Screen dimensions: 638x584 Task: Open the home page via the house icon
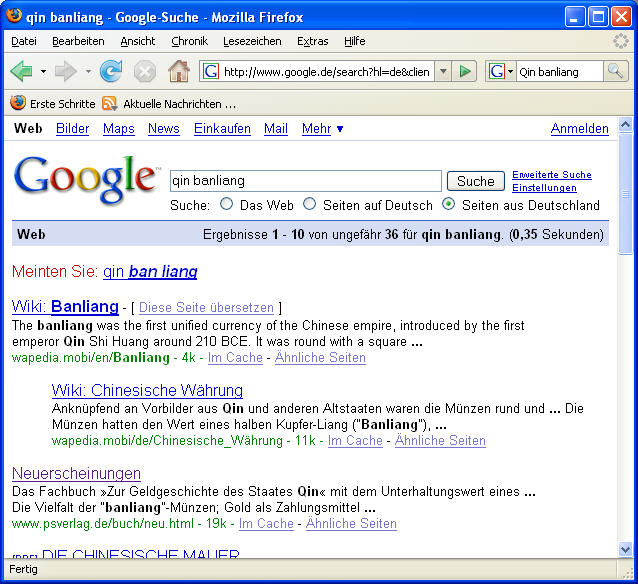pos(179,71)
